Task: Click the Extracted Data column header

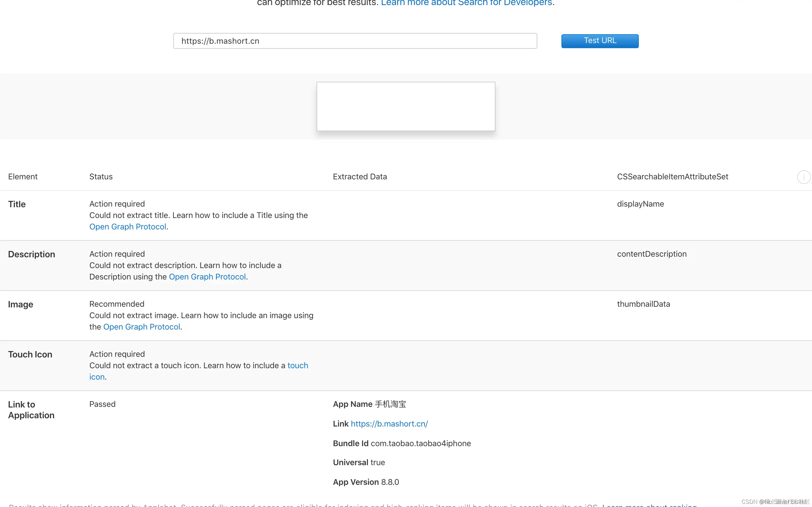Action: 360,177
